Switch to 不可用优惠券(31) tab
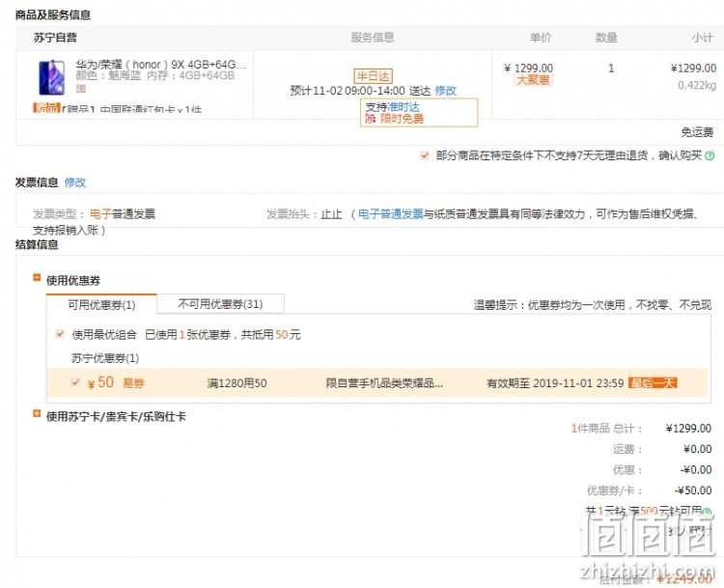Viewport: 724px width, 588px height. click(x=220, y=303)
